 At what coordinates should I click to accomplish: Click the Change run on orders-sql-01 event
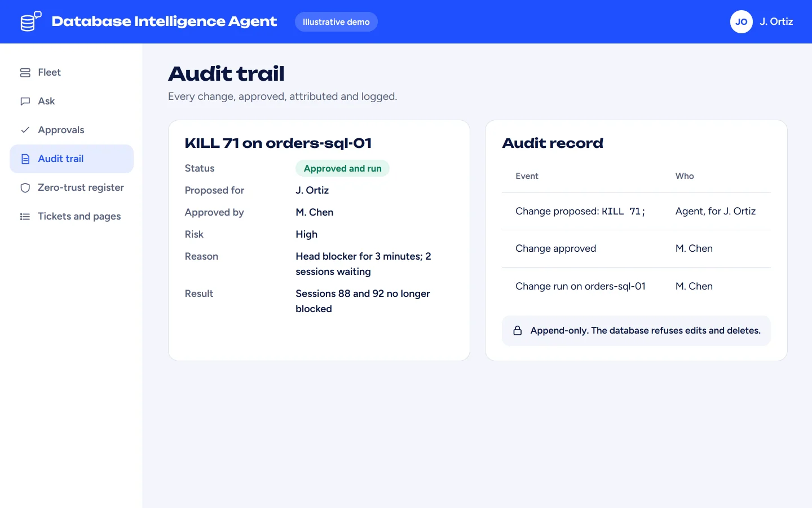580,286
